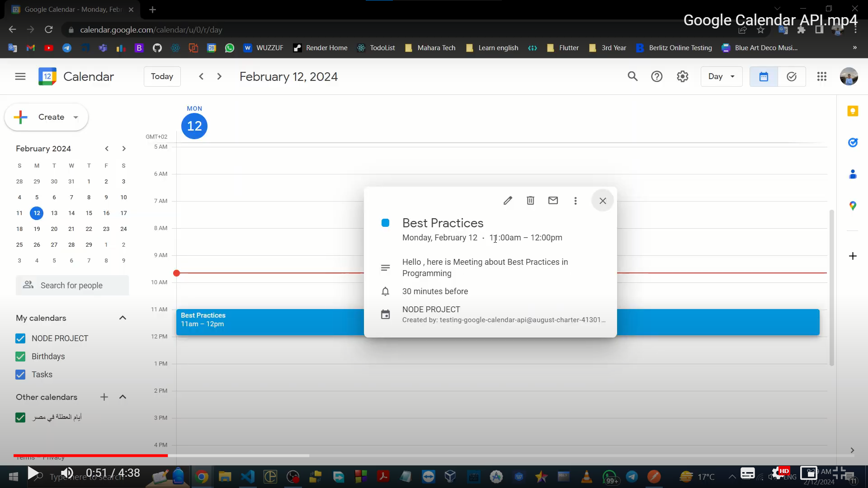Open the Create button dropdown arrow

tap(76, 117)
